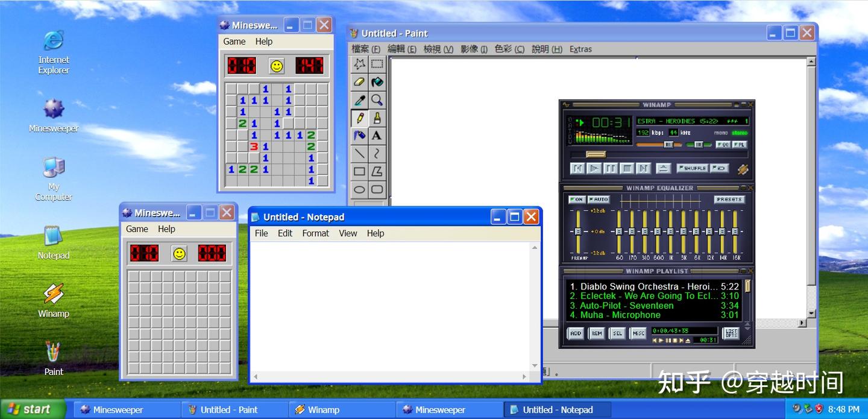
Task: Activate the Text tool in Paint
Action: pyautogui.click(x=376, y=136)
